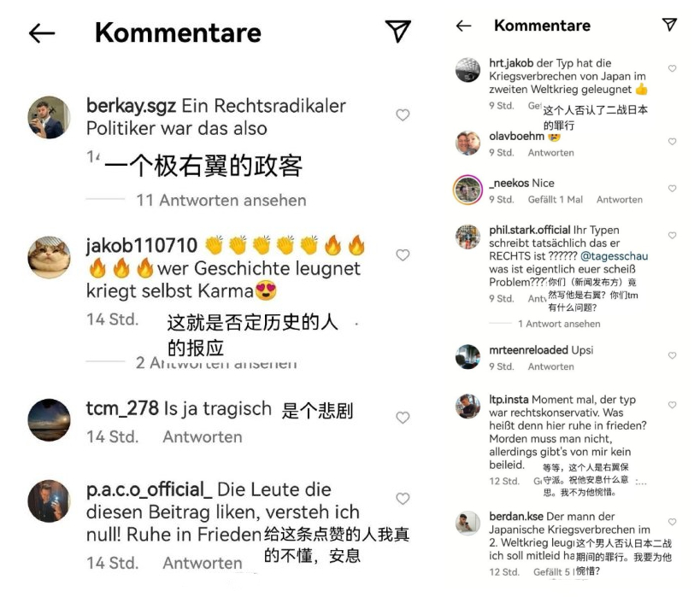Tap the back arrow in right panel
The image size is (700, 597).
[x=463, y=26]
